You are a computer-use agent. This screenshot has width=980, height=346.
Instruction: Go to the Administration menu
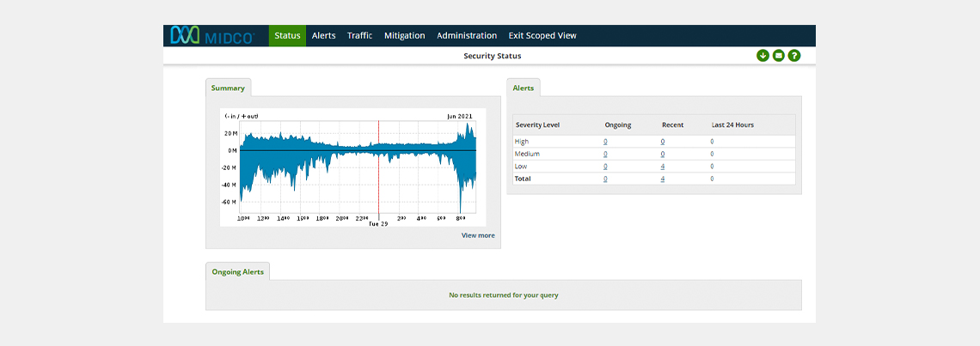coord(467,36)
